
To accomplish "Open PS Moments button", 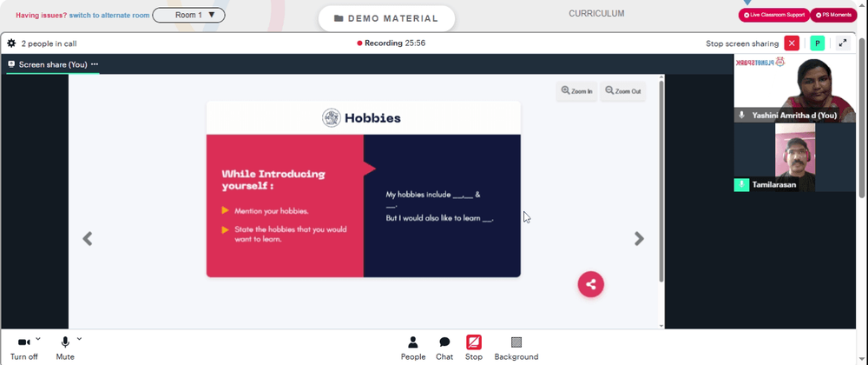I will tap(833, 15).
